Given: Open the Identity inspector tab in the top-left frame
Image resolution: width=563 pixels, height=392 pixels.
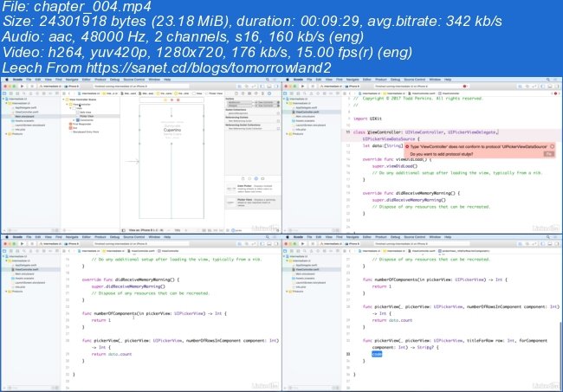Looking at the screenshot, I should point(249,93).
